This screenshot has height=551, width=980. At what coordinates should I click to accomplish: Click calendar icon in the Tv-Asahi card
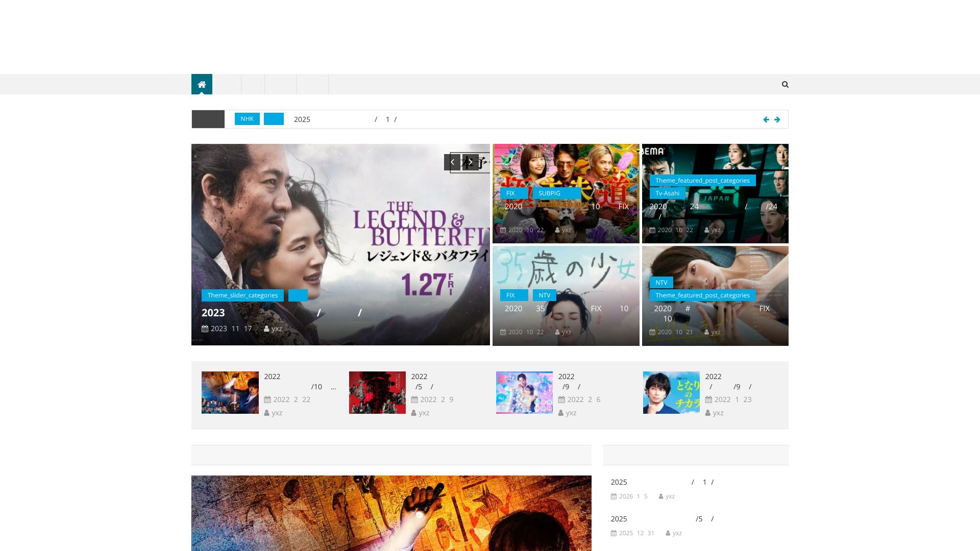(652, 230)
